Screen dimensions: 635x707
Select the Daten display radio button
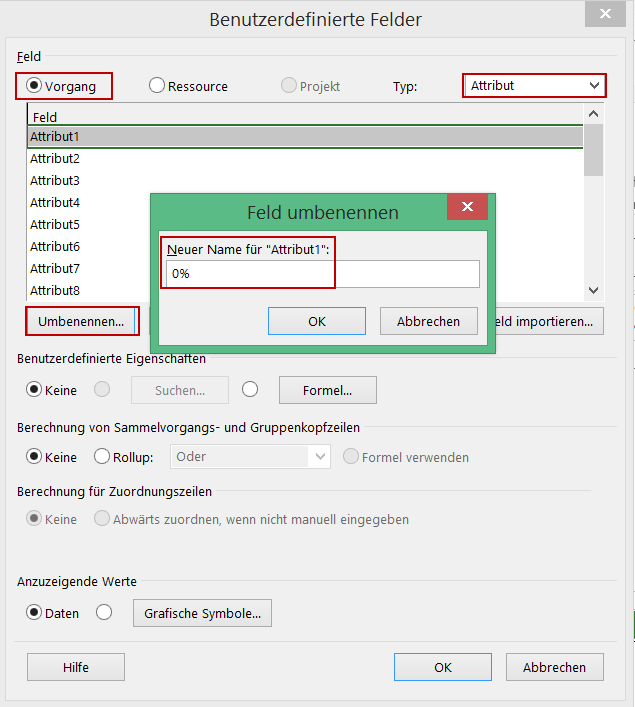pyautogui.click(x=34, y=613)
